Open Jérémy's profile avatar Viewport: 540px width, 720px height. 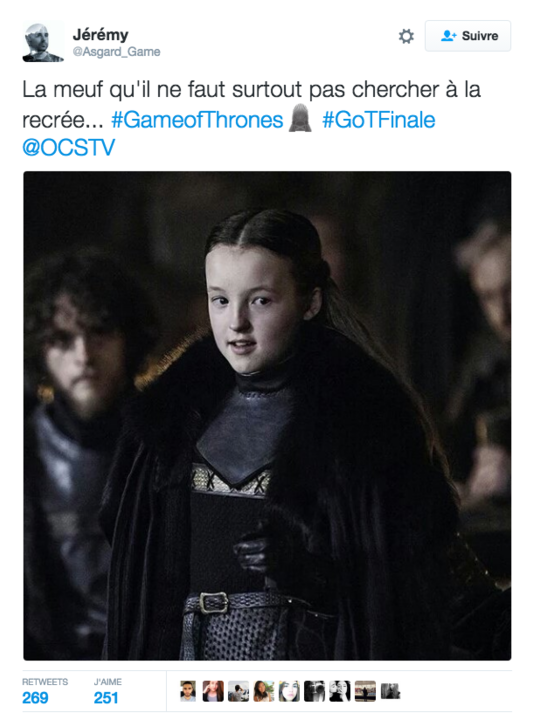coord(43,41)
